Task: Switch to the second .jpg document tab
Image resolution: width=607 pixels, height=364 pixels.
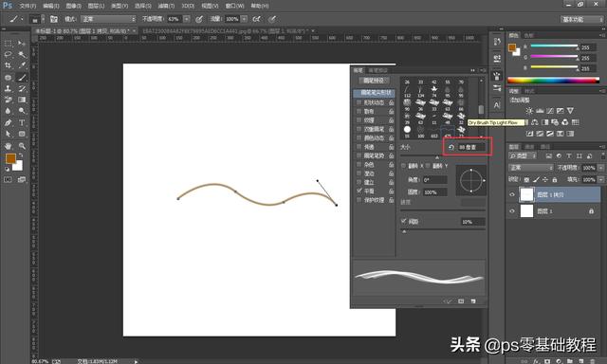Action: tap(228, 30)
